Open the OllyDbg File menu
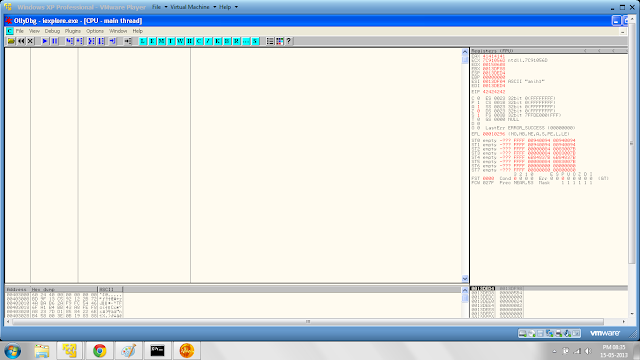 point(20,31)
